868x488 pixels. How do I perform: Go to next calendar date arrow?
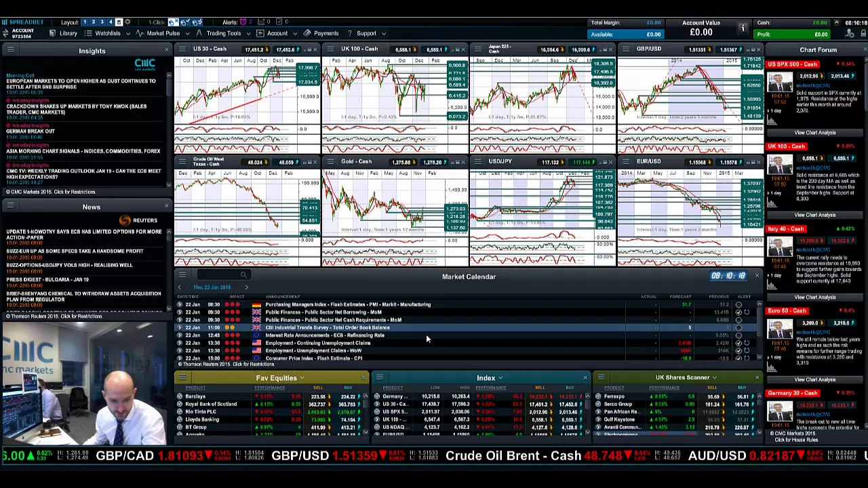tap(246, 287)
